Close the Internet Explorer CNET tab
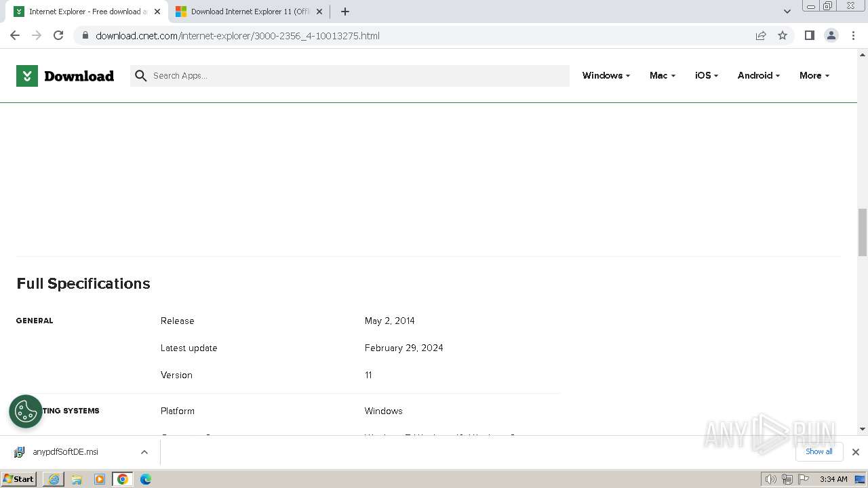868x488 pixels. click(157, 12)
